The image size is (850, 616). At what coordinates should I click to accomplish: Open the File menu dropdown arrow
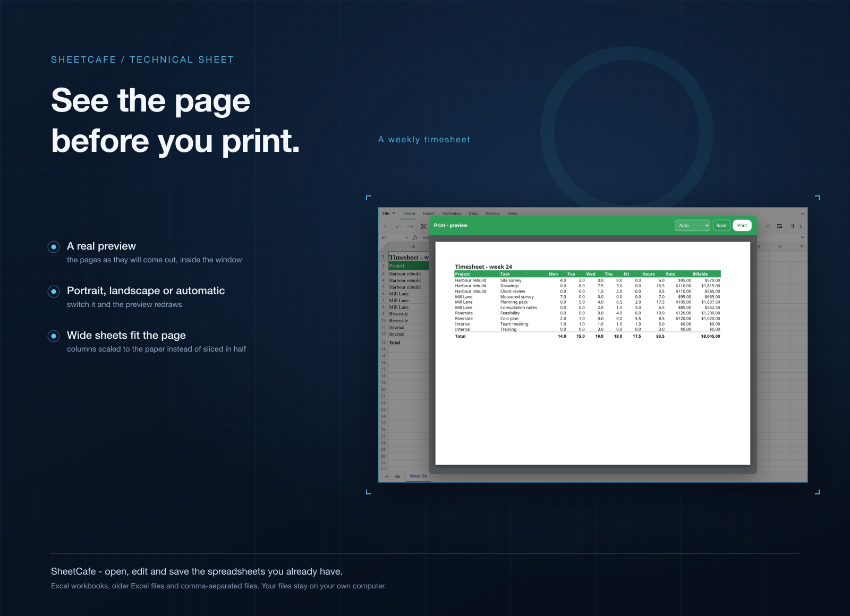[394, 213]
